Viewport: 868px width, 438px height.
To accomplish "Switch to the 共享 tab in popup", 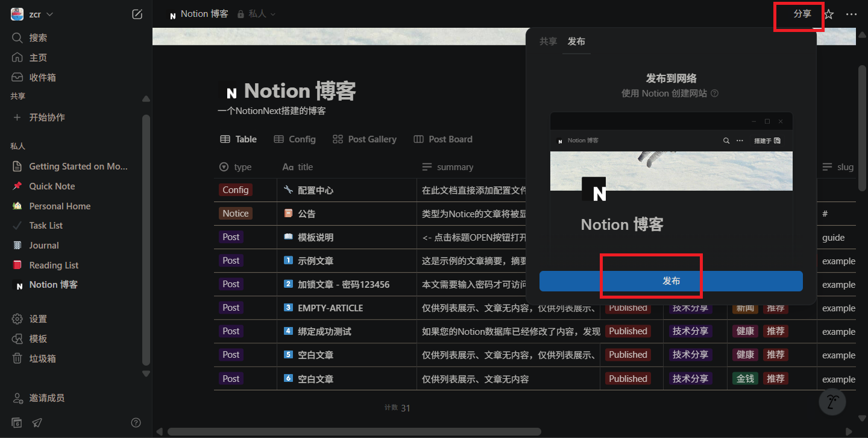I will point(548,42).
